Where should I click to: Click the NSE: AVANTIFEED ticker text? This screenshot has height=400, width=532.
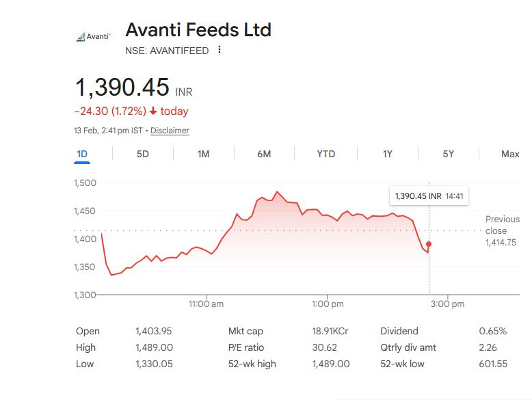coord(167,51)
